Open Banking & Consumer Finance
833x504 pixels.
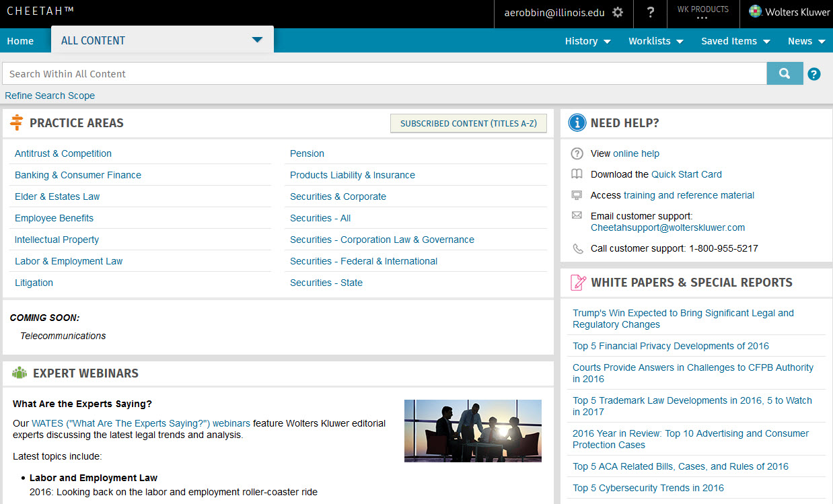coord(78,175)
